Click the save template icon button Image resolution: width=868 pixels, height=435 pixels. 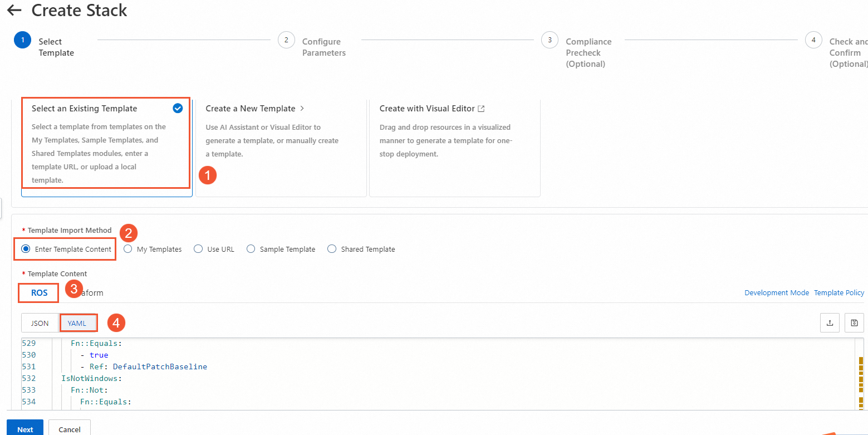[854, 322]
